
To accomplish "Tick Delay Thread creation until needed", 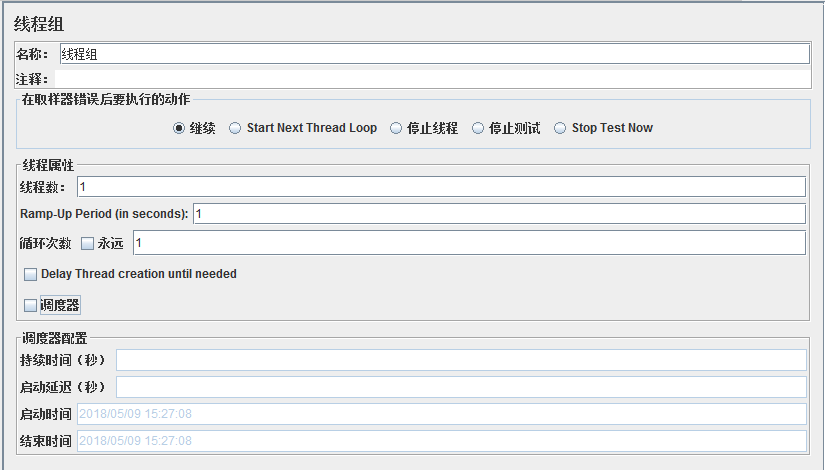I will [x=30, y=274].
